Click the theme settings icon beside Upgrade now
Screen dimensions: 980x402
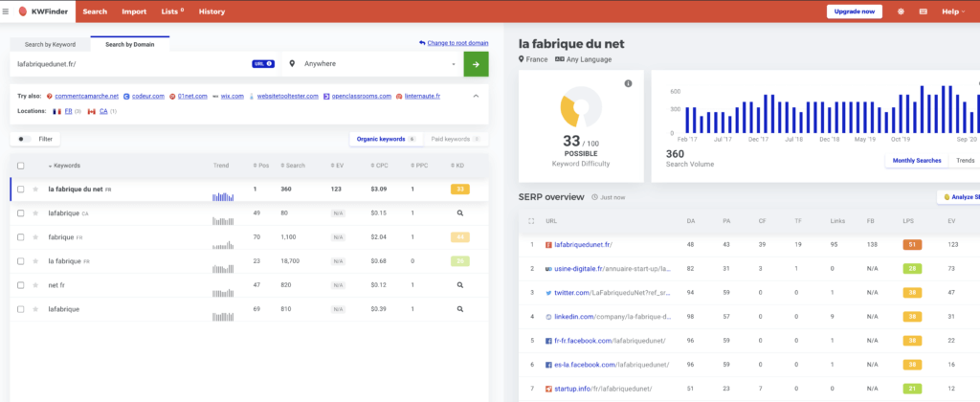[x=900, y=11]
